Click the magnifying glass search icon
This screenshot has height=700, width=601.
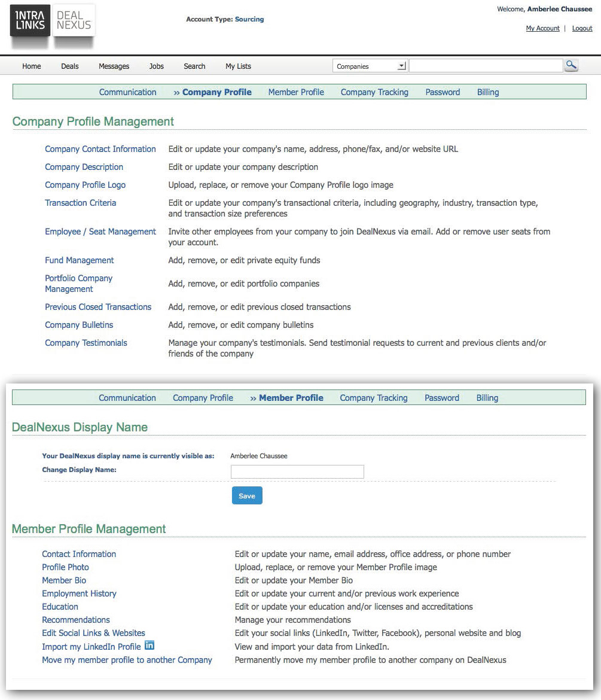pos(571,66)
